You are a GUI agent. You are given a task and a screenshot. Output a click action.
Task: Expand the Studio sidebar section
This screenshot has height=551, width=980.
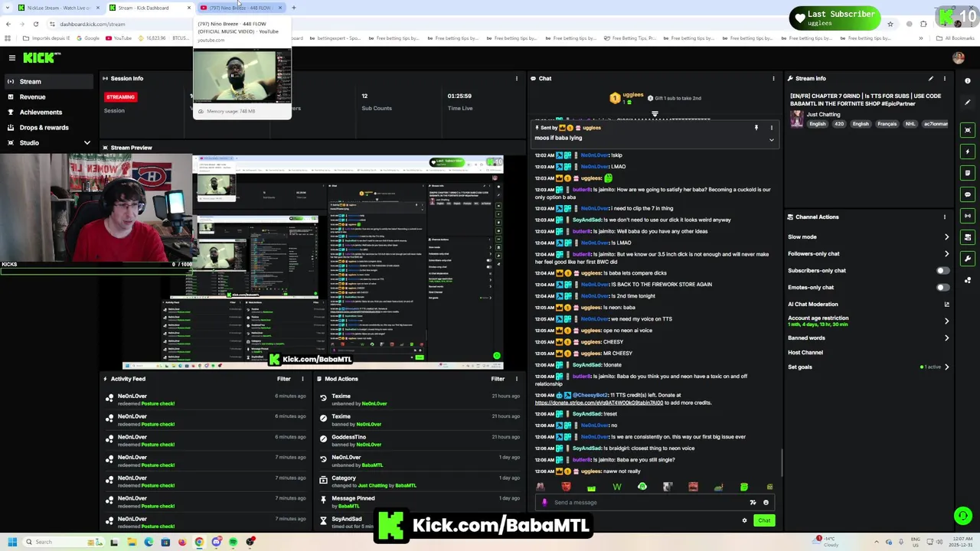(x=87, y=142)
